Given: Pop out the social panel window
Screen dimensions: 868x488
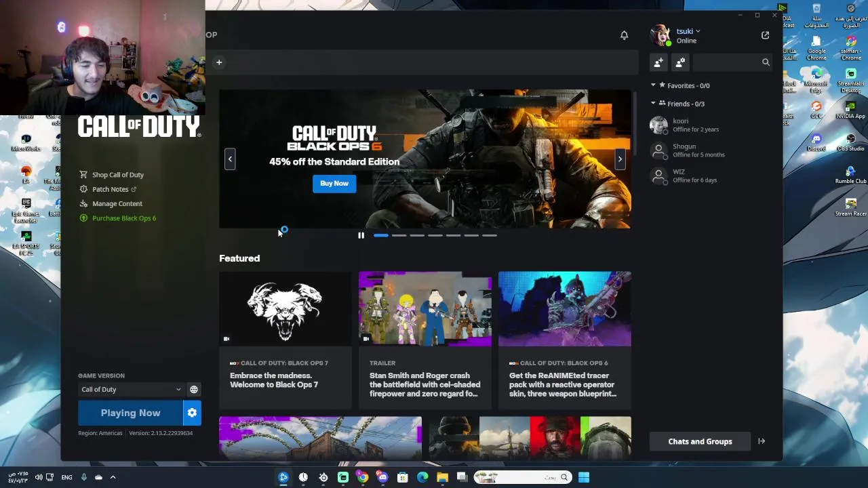Looking at the screenshot, I should 765,35.
